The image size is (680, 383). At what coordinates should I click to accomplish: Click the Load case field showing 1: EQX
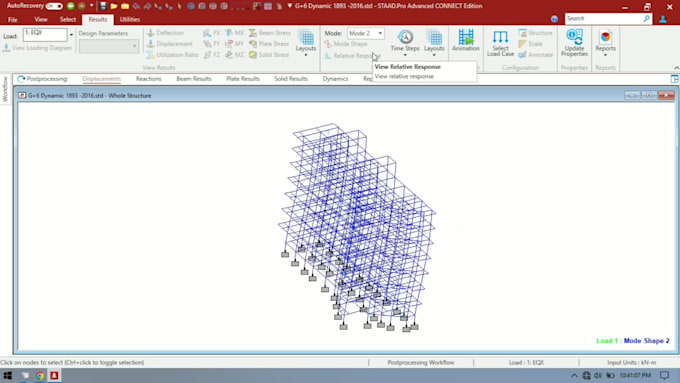(x=45, y=34)
